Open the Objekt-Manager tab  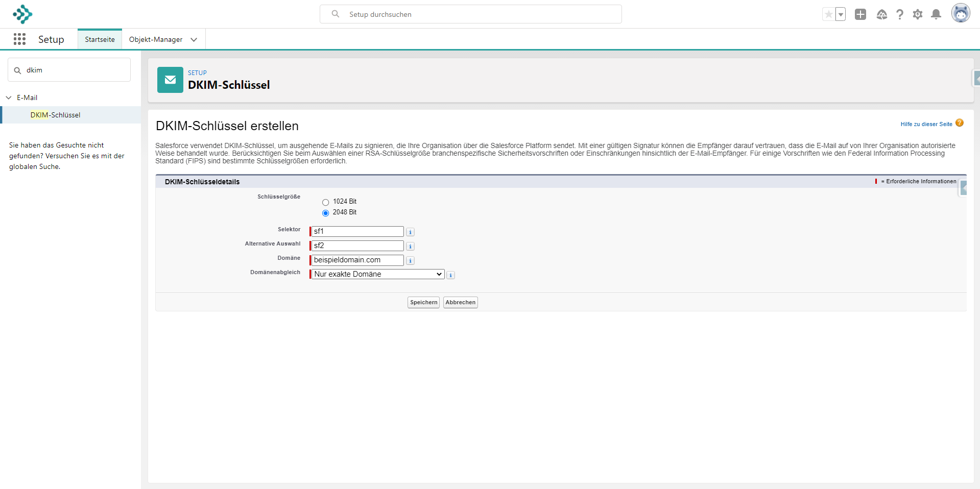pos(155,39)
